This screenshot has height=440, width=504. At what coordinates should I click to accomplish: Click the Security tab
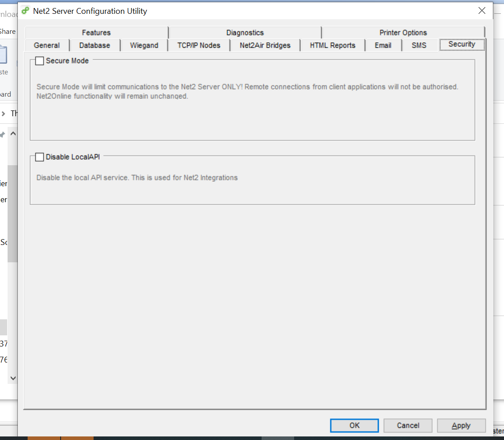click(x=462, y=44)
